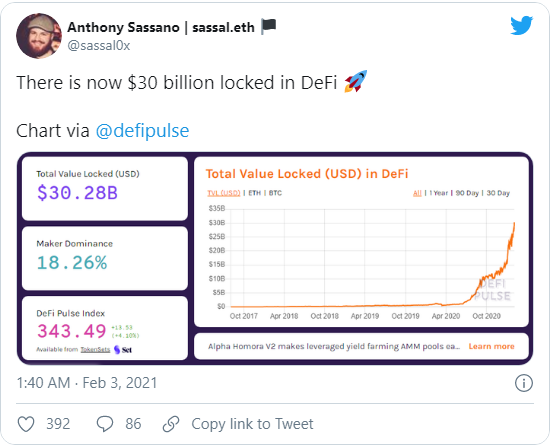Open replies via speech bubble icon
This screenshot has height=446, width=551.
pyautogui.click(x=105, y=424)
